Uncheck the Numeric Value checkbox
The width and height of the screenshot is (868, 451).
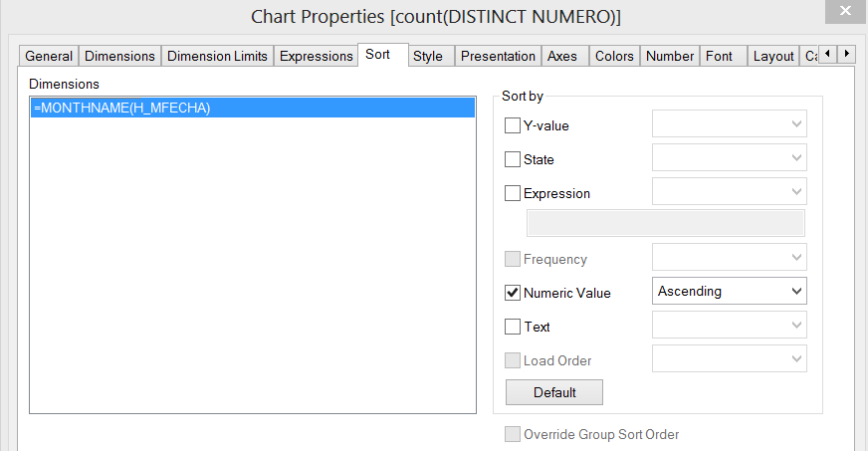click(513, 293)
